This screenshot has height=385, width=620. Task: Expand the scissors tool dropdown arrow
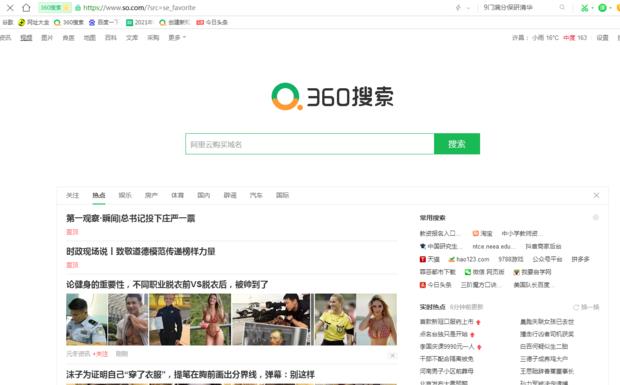[x=592, y=8]
